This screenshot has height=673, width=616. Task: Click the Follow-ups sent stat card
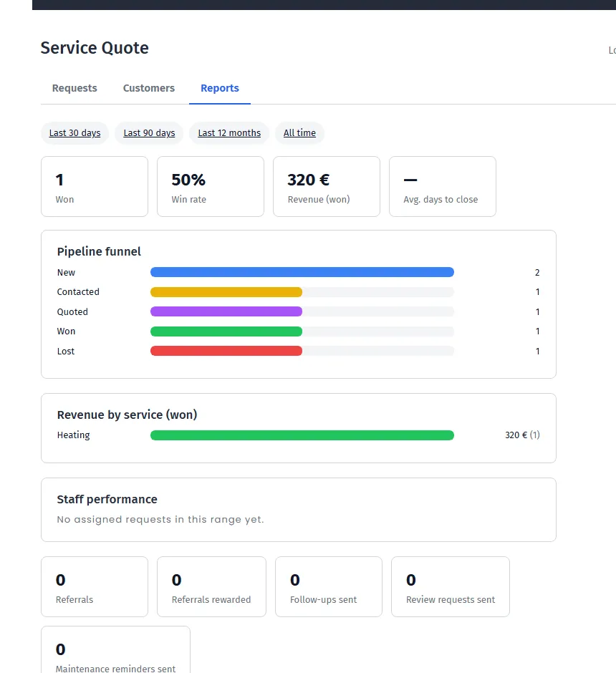pos(329,587)
